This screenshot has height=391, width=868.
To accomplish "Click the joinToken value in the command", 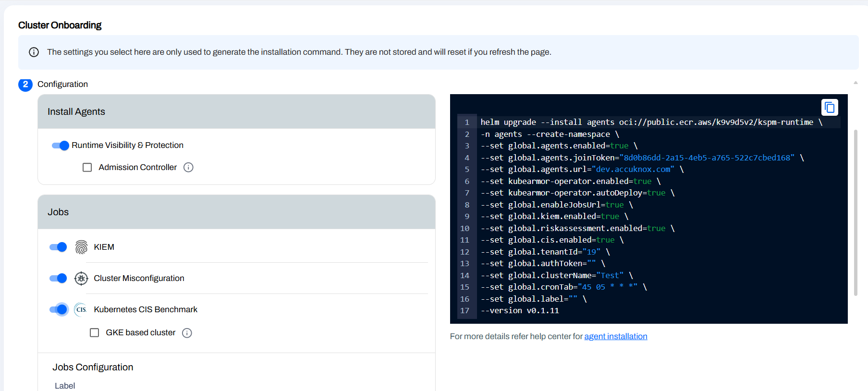I will (x=707, y=158).
